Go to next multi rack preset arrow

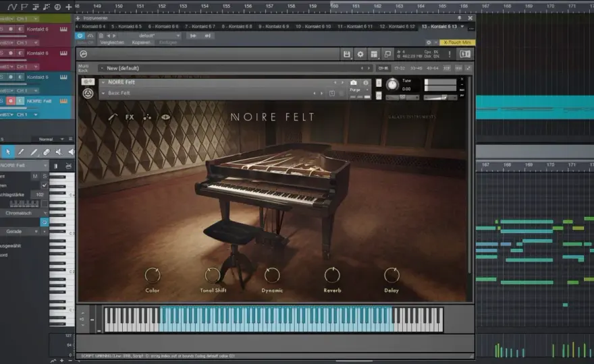pos(369,68)
